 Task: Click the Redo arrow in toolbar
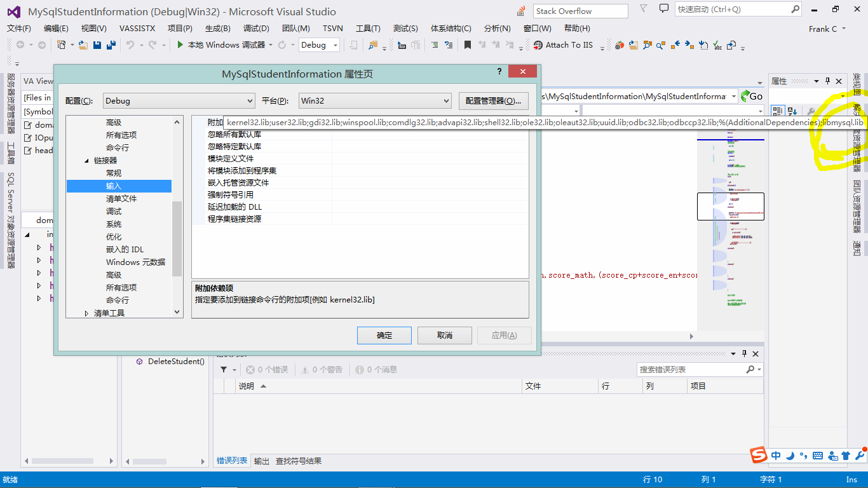point(153,45)
